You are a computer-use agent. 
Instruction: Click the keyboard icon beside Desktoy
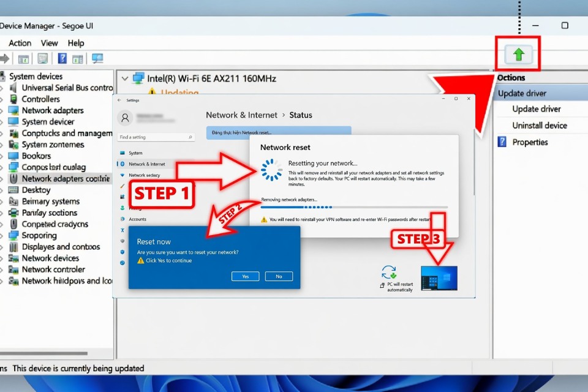(x=13, y=190)
